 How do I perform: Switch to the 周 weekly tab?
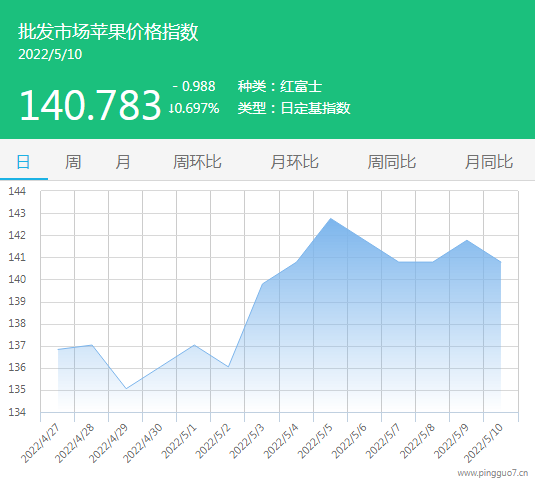tap(73, 162)
